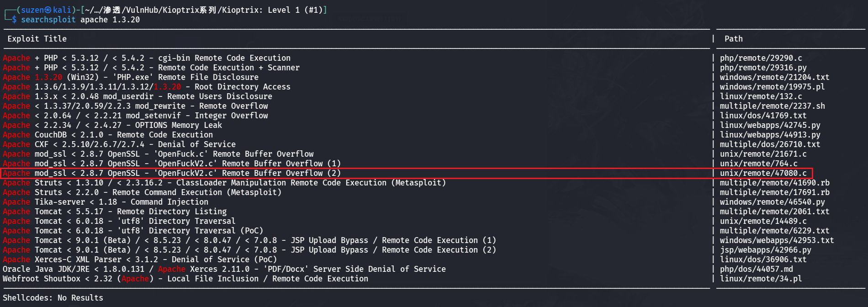Click the unix/remote/21671.c path
This screenshot has width=868, height=307.
coord(763,154)
